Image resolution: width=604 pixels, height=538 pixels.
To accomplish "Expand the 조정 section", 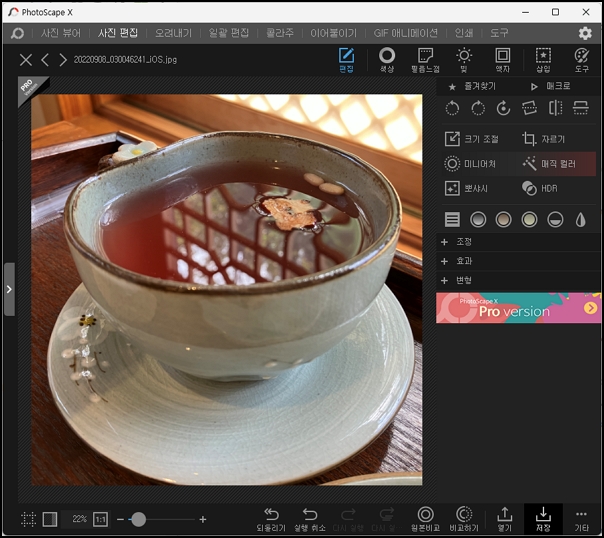I will (x=518, y=242).
